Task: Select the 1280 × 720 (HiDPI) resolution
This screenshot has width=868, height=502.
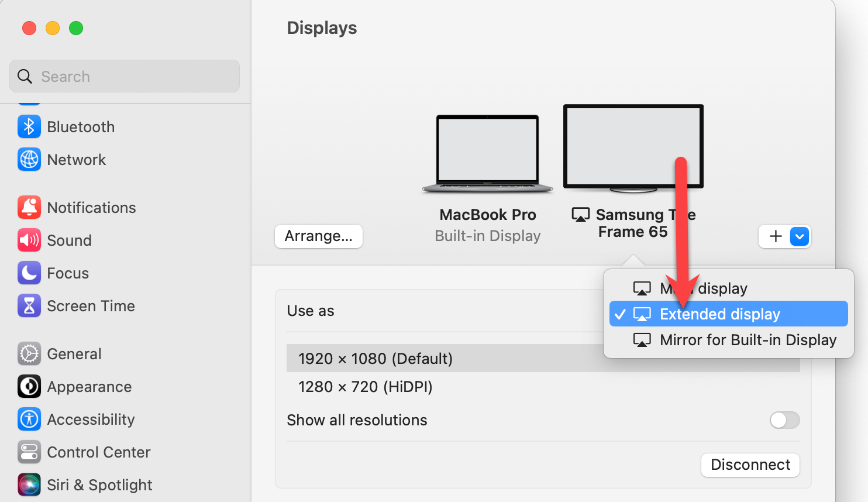Action: 366,387
